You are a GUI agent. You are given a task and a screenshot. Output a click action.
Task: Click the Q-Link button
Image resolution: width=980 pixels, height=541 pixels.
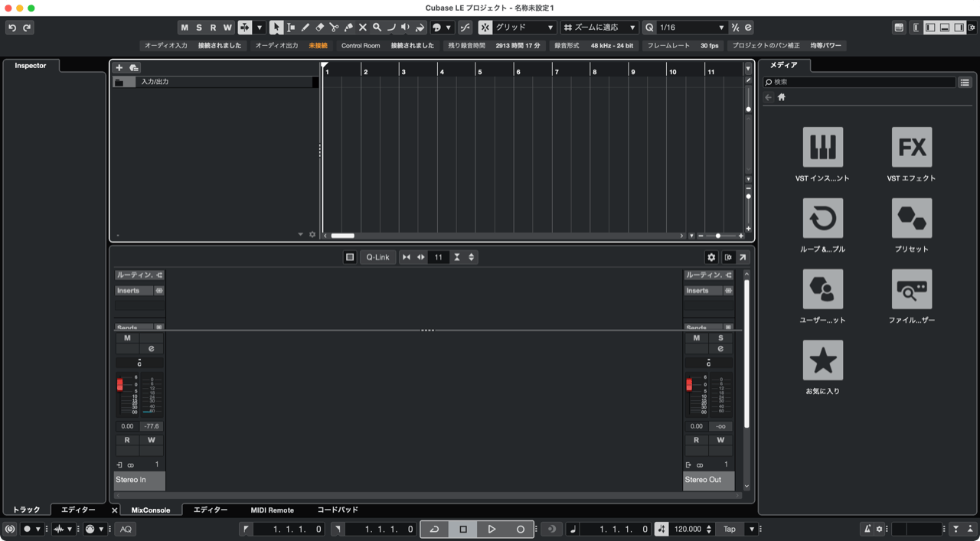coord(377,257)
